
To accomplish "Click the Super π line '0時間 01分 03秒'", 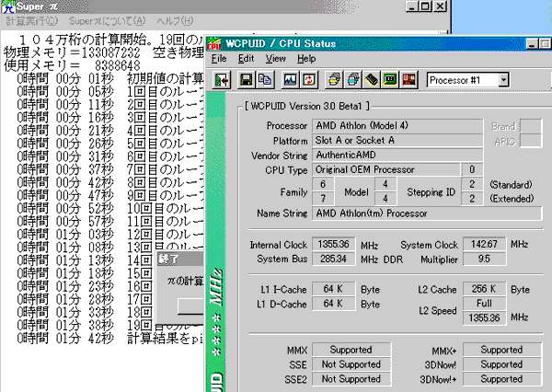I will (65, 235).
